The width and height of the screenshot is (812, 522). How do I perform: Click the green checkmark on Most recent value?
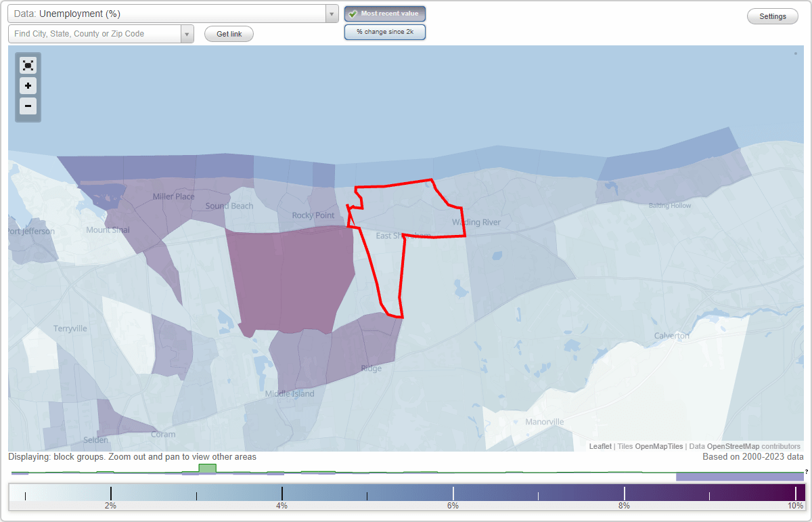pos(353,14)
